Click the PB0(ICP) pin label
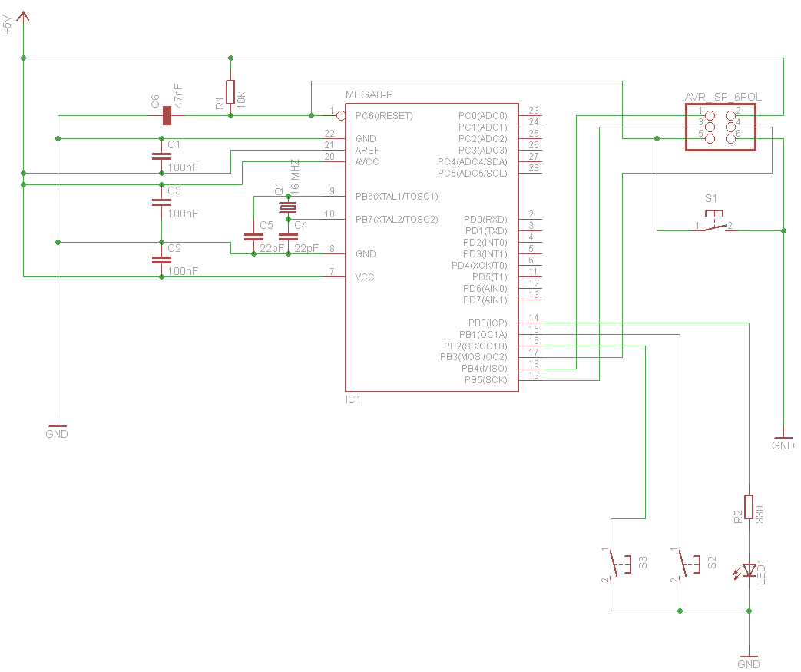 [x=488, y=323]
